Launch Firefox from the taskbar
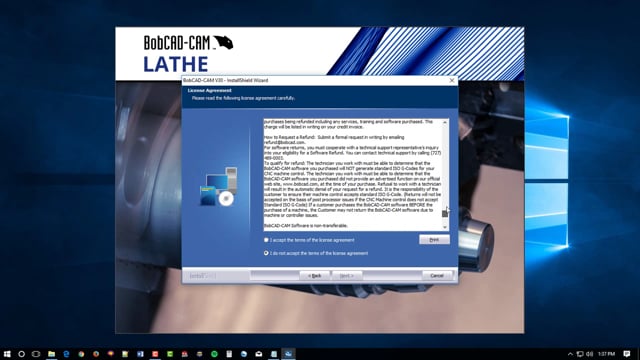 click(96, 354)
